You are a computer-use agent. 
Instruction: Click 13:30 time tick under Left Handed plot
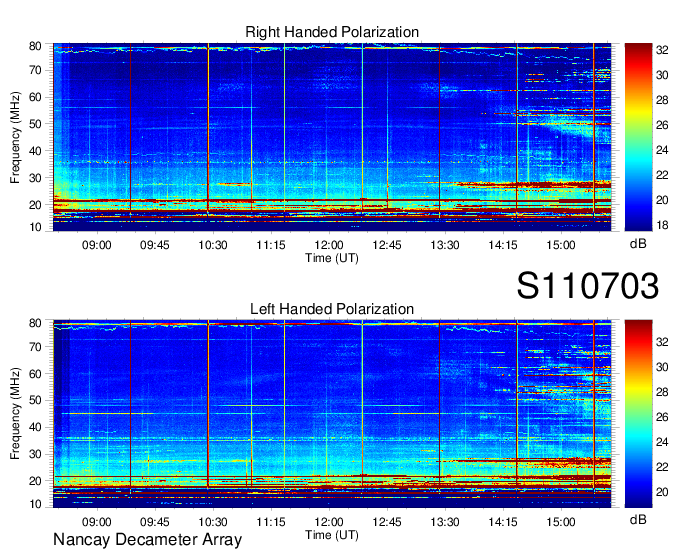coord(445,522)
